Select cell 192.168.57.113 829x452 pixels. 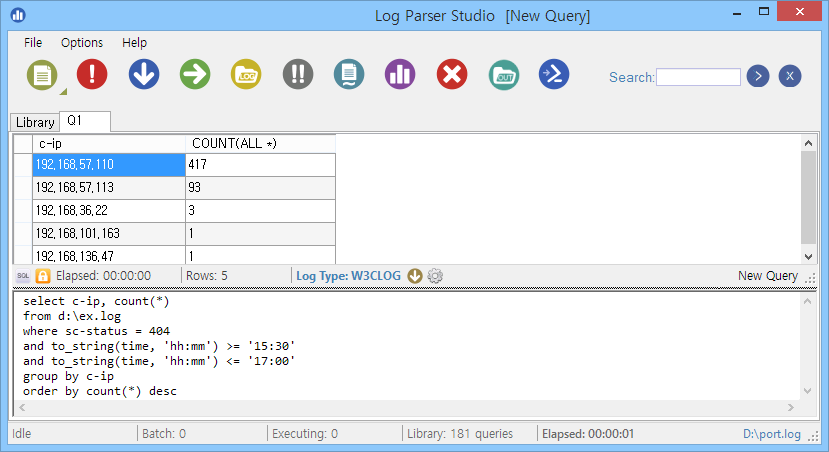[109, 188]
